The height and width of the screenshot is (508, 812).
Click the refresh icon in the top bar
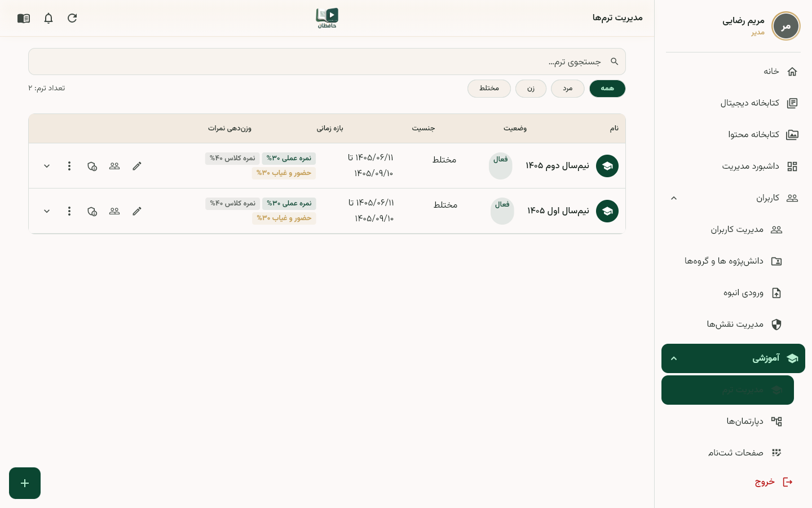tap(72, 18)
